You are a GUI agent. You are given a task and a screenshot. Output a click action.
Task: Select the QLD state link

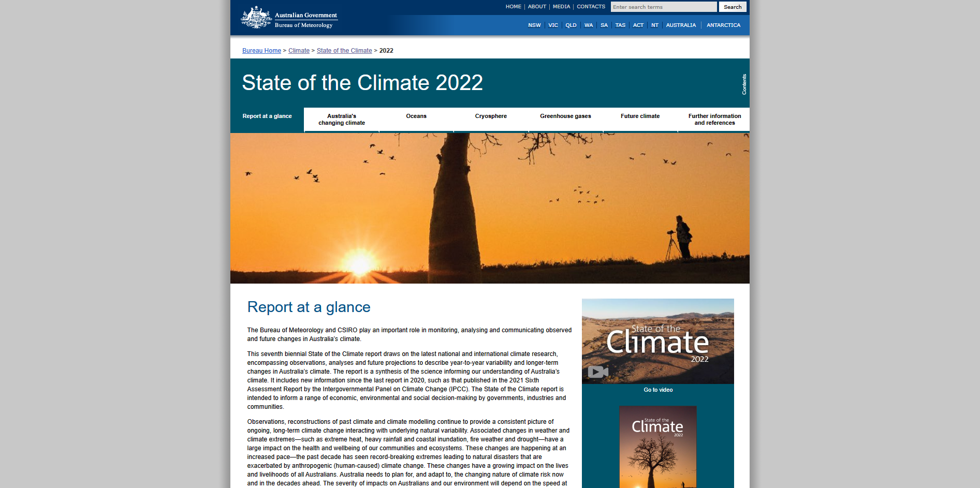click(x=571, y=25)
